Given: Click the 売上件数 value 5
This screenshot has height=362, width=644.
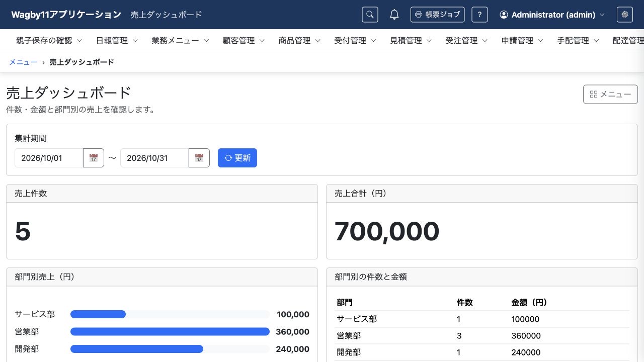Looking at the screenshot, I should (x=23, y=231).
